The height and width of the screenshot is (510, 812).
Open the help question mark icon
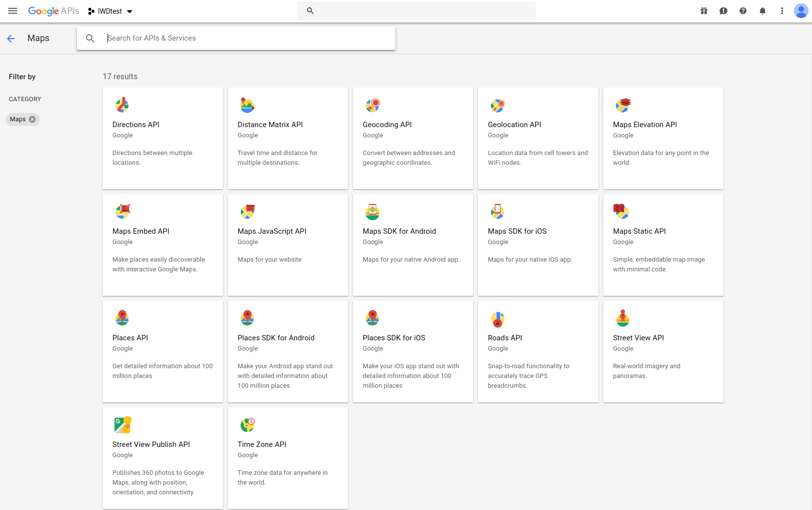point(743,11)
